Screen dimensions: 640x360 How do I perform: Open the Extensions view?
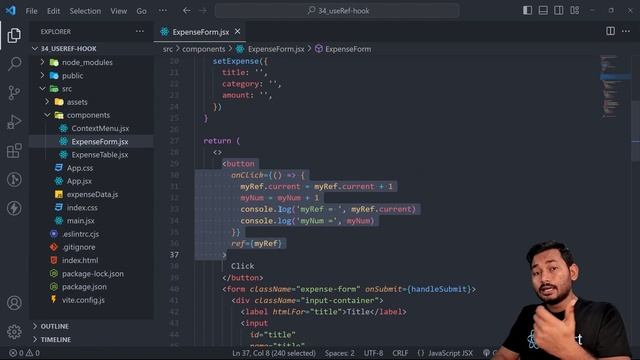coord(14,151)
